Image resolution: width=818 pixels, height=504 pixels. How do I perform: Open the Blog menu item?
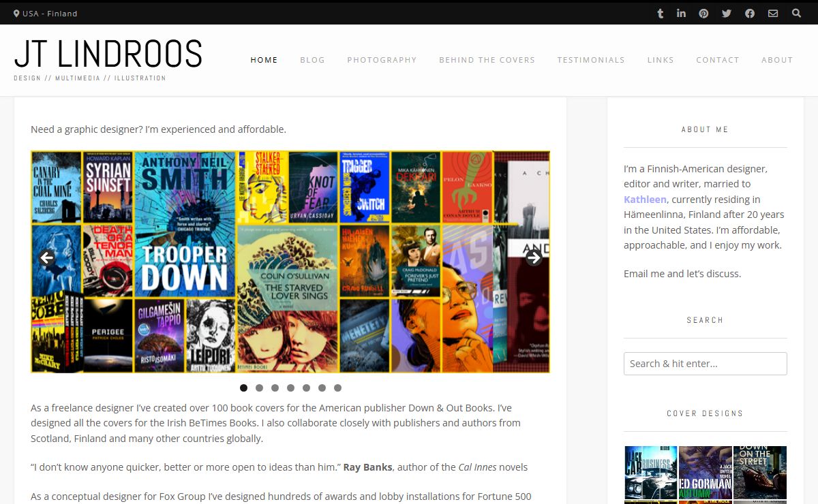[312, 60]
